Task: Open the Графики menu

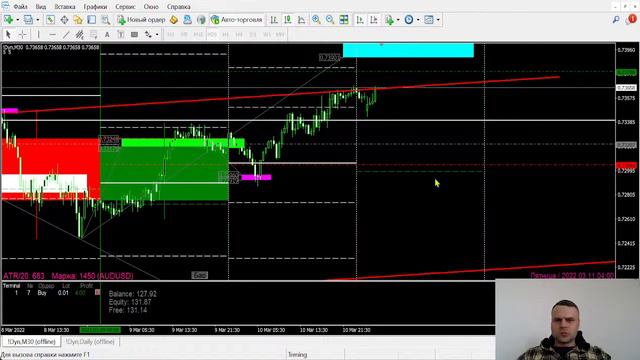Action: click(95, 7)
